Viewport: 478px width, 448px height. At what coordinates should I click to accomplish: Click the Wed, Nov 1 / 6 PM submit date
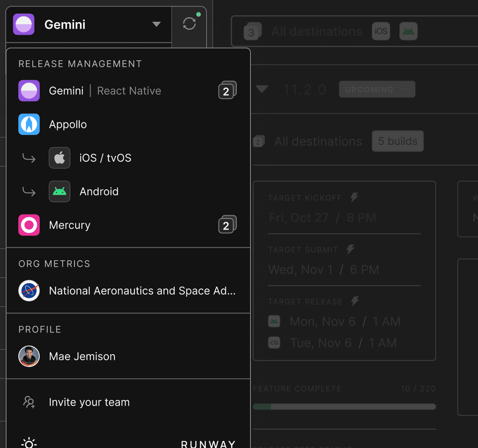click(x=324, y=270)
